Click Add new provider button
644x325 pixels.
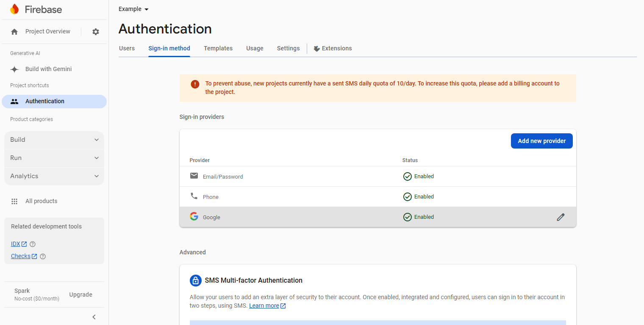pyautogui.click(x=541, y=141)
